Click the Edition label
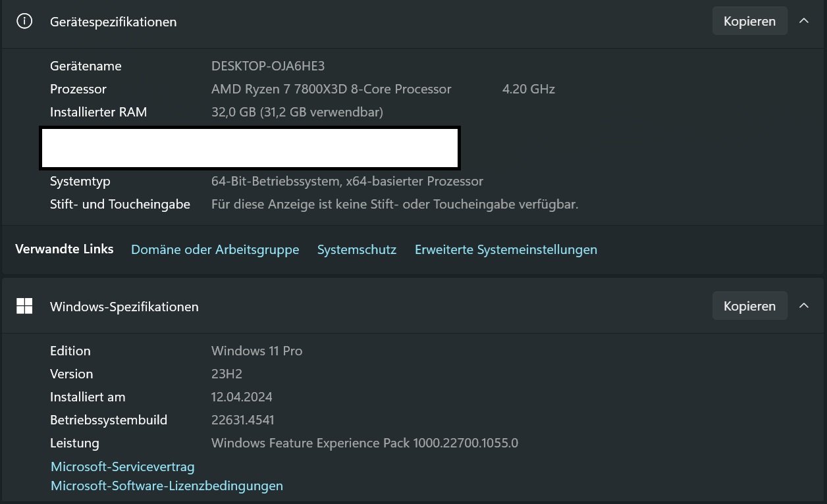This screenshot has height=504, width=827. coord(70,351)
